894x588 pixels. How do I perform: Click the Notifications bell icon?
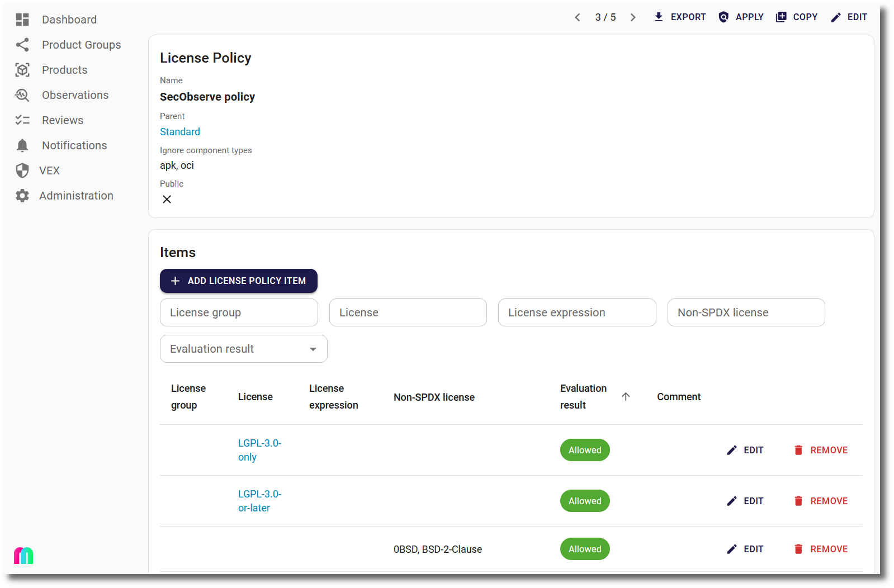tap(22, 145)
